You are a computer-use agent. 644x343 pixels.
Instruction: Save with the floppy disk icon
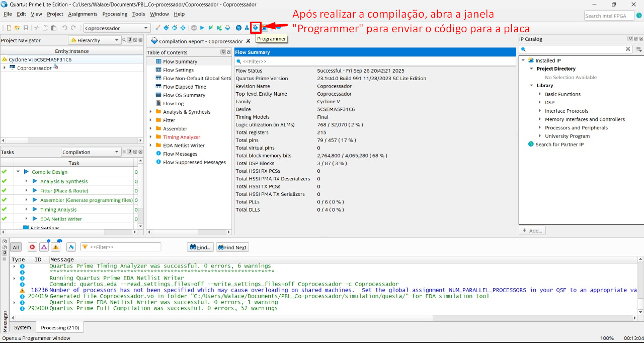(26, 28)
